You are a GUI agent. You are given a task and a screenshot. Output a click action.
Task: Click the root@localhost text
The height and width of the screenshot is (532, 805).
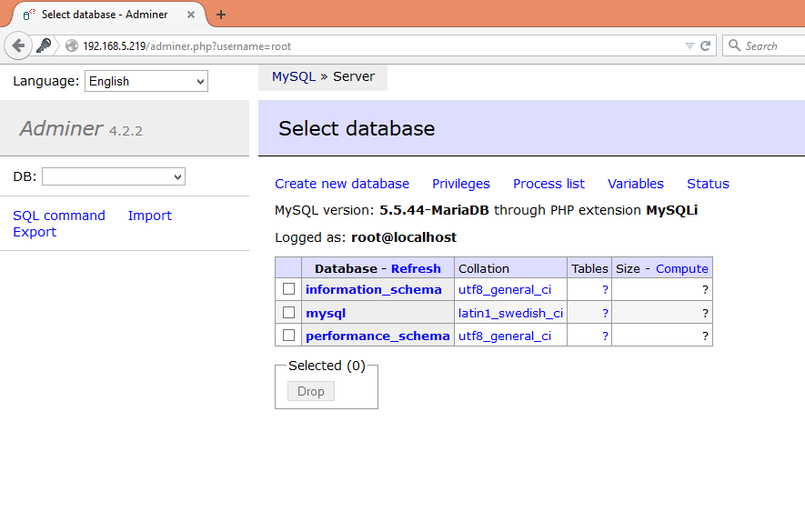pos(404,237)
